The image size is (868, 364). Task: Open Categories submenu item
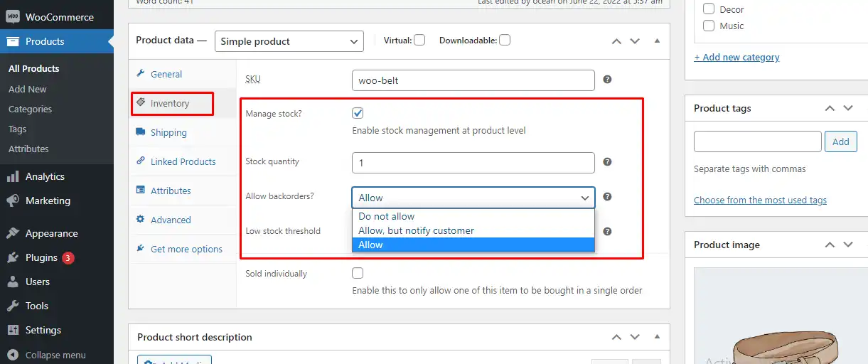[30, 109]
